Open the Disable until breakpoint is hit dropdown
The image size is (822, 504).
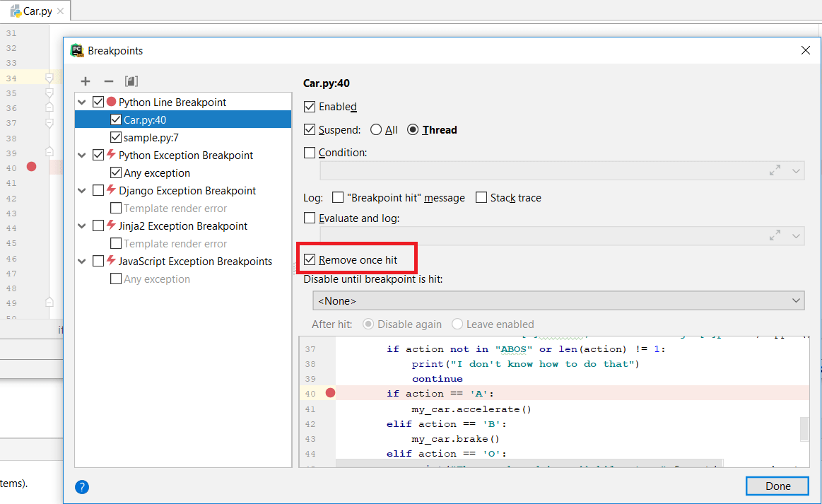(558, 300)
